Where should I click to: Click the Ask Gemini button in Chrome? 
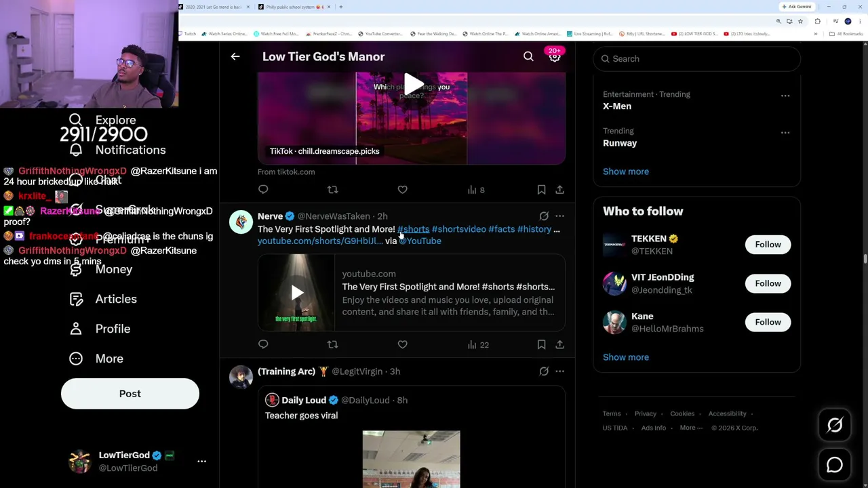[797, 7]
